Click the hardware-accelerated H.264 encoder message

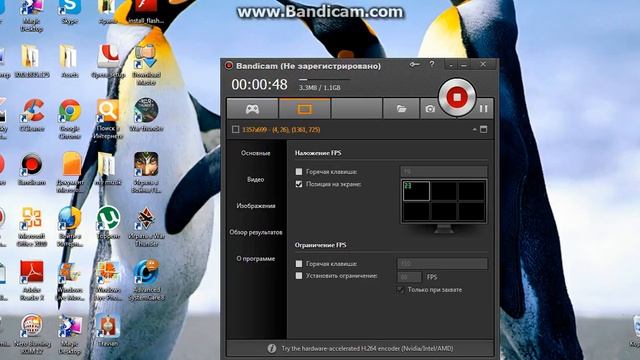(367, 349)
